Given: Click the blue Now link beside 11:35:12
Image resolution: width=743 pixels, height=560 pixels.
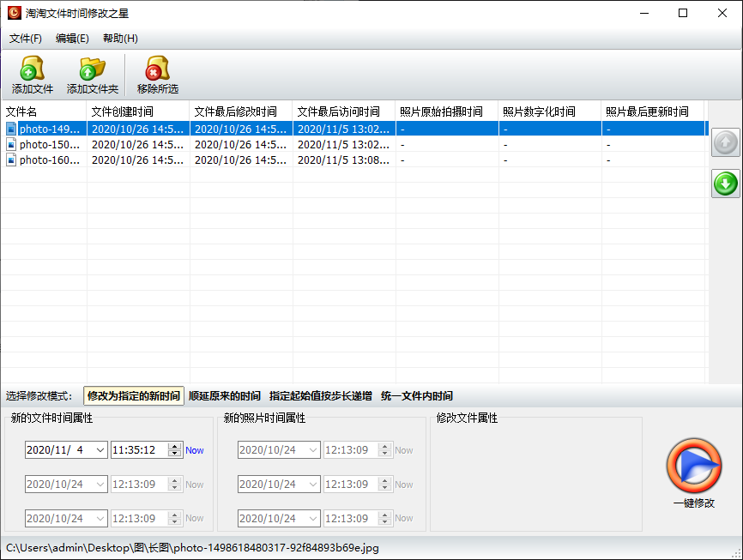Looking at the screenshot, I should [194, 450].
